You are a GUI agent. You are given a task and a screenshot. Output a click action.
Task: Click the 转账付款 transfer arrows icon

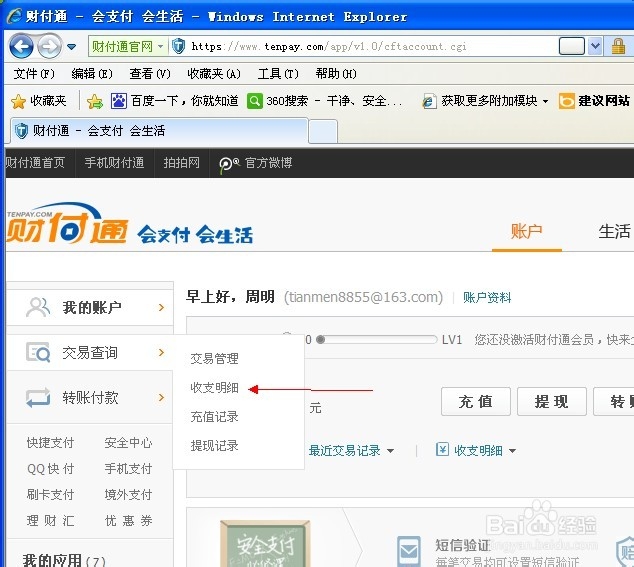tap(38, 398)
